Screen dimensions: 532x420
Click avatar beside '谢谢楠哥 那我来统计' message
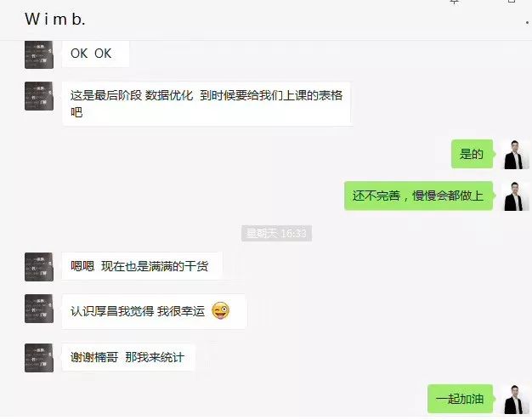pos(39,358)
